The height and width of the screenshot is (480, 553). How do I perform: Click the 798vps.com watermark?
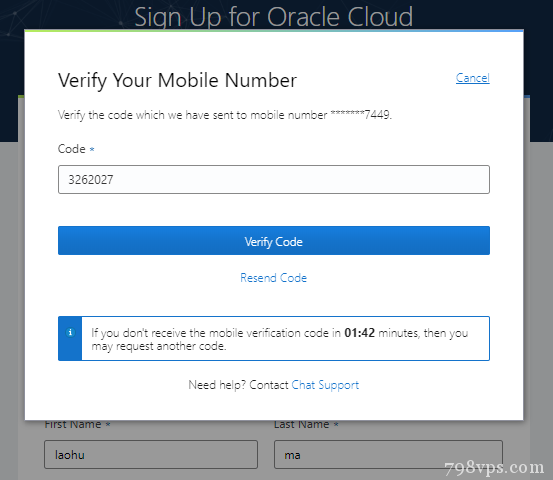click(494, 468)
